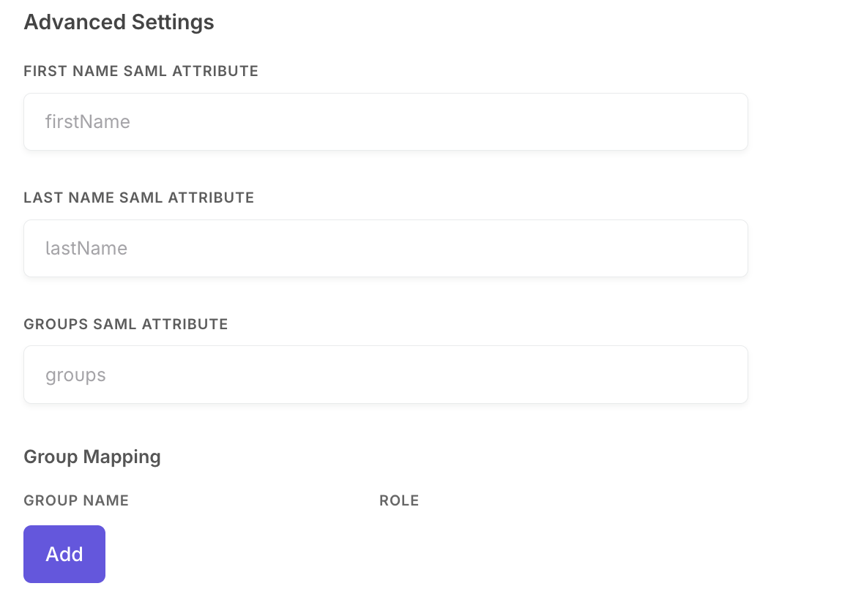Click the Add button under Group Mapping
Viewport: 842px width, 616px height.
[x=64, y=554]
